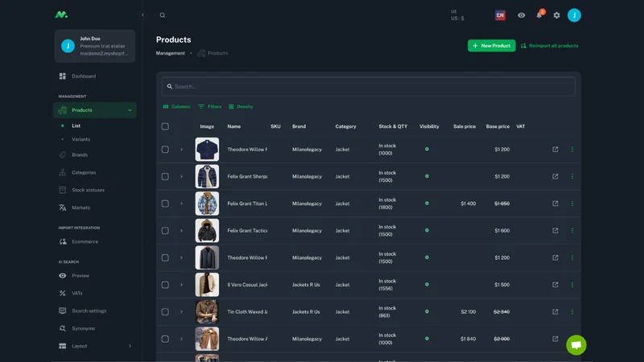Open more options for Il Vero Casual row

point(572,285)
